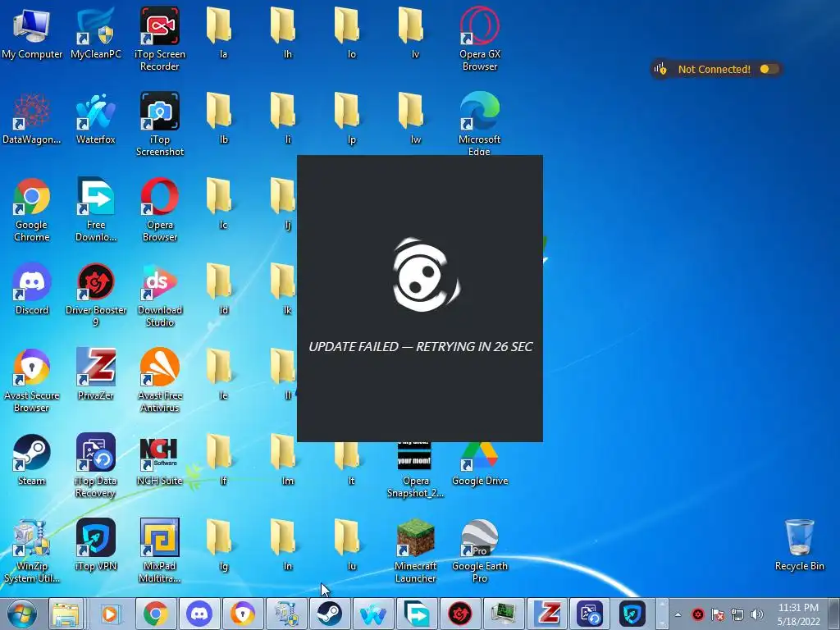Viewport: 840px width, 630px height.
Task: Open the Opera GX Browser shortcut
Action: tap(479, 38)
